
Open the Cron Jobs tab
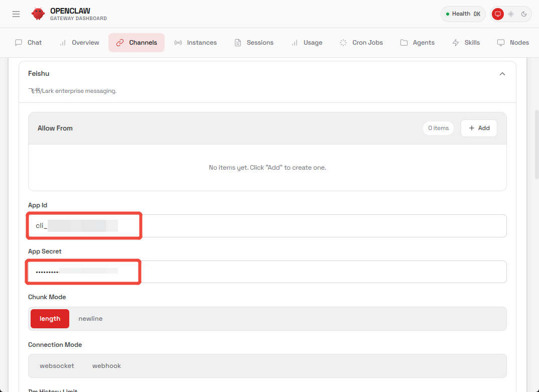point(361,43)
